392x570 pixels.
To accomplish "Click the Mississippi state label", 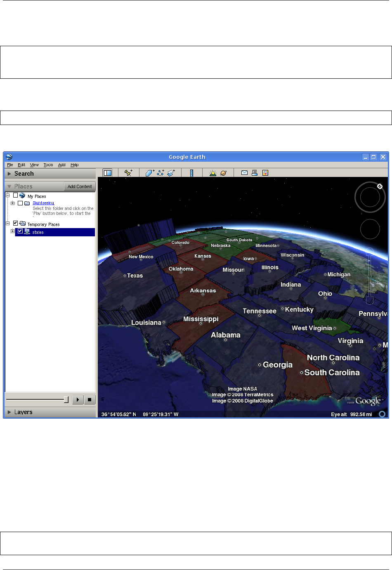I will click(201, 319).
